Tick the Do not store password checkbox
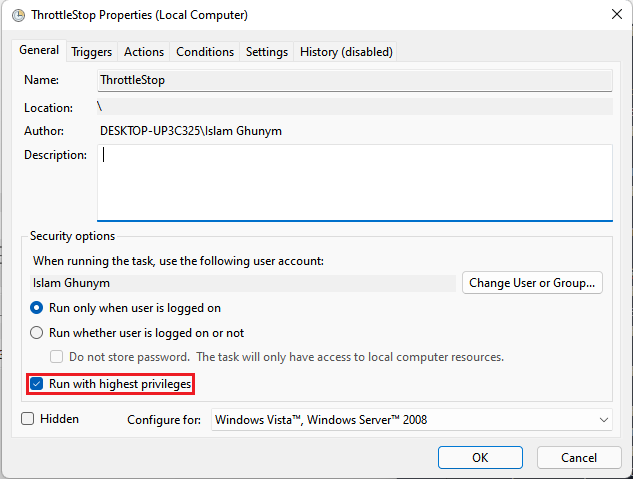The width and height of the screenshot is (633, 479). click(57, 357)
